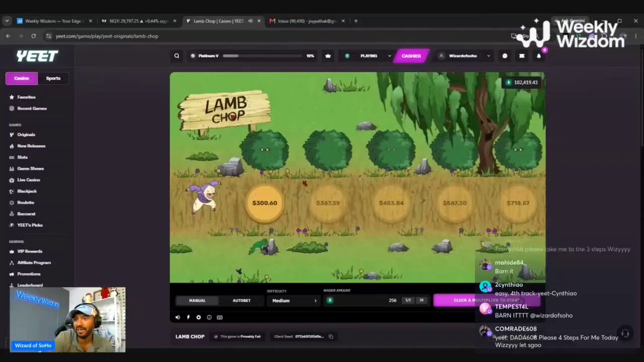Image resolution: width=644 pixels, height=362 pixels.
Task: Open Live Casino in the sidebar
Action: (28, 180)
